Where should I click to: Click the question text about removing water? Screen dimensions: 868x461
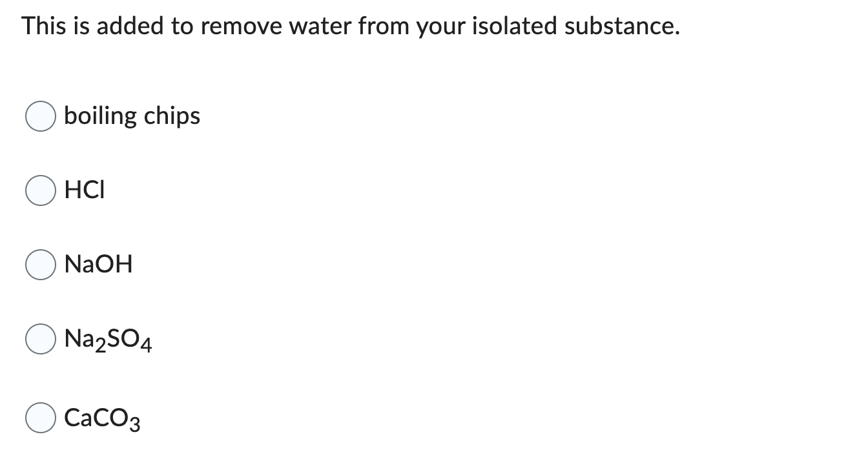click(350, 26)
